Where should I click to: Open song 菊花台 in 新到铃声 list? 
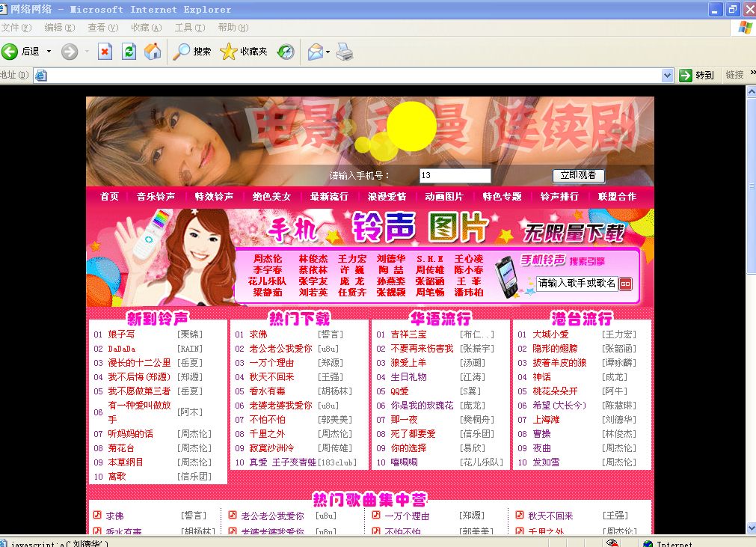click(x=121, y=448)
